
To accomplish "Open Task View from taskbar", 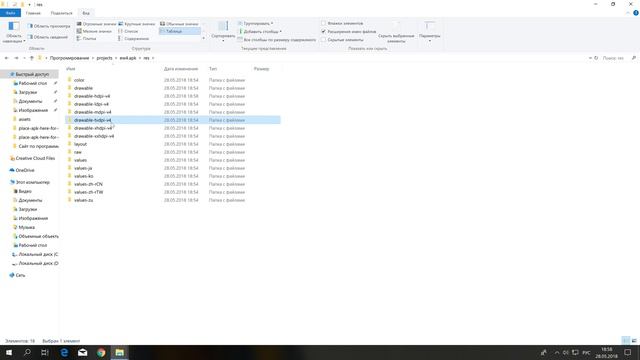I will pos(45,352).
